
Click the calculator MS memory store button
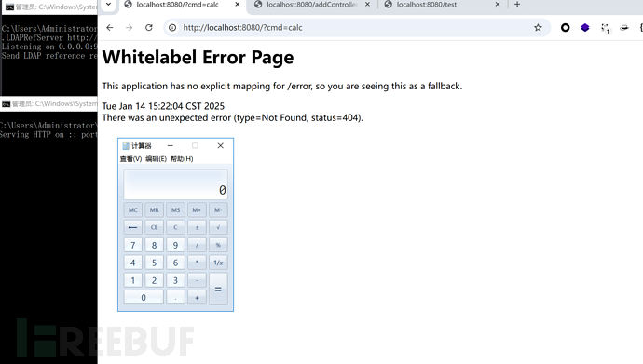point(175,210)
